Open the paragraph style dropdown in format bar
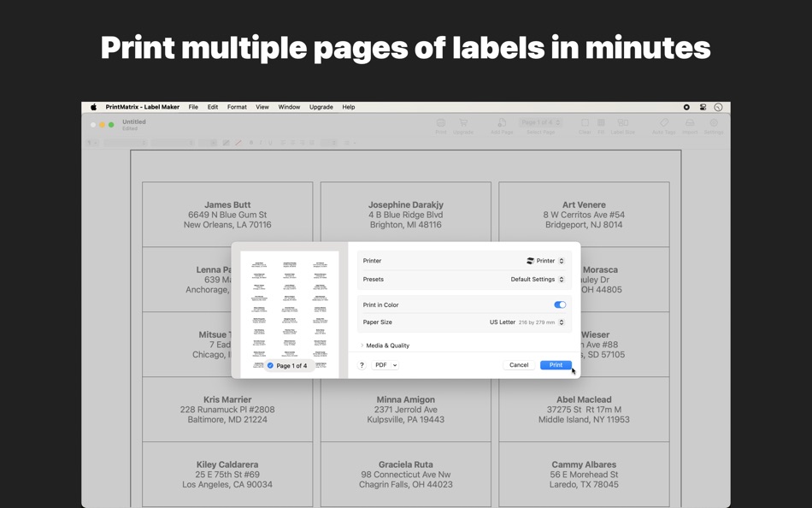Viewport: 812px width, 508px height. click(92, 143)
